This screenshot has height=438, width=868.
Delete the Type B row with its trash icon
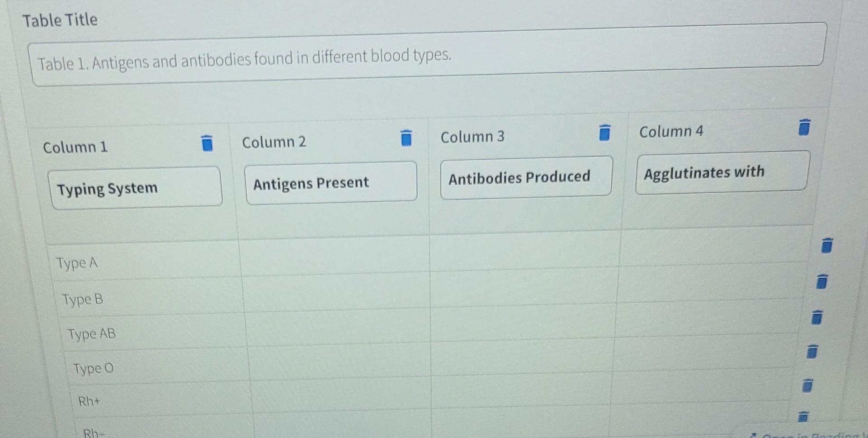pyautogui.click(x=822, y=282)
